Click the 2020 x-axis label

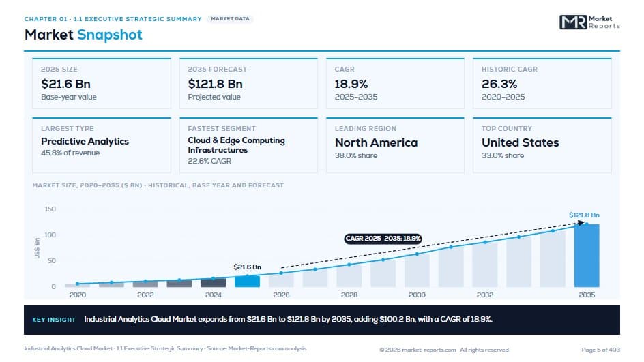(78, 295)
